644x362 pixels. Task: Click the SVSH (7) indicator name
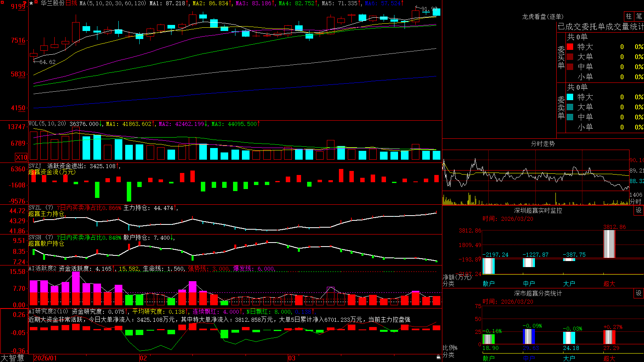(x=41, y=237)
